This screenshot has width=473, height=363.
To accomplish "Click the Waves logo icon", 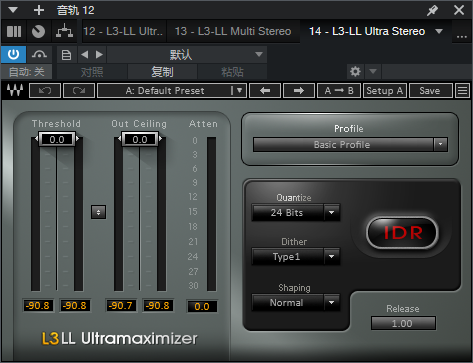I will point(15,90).
